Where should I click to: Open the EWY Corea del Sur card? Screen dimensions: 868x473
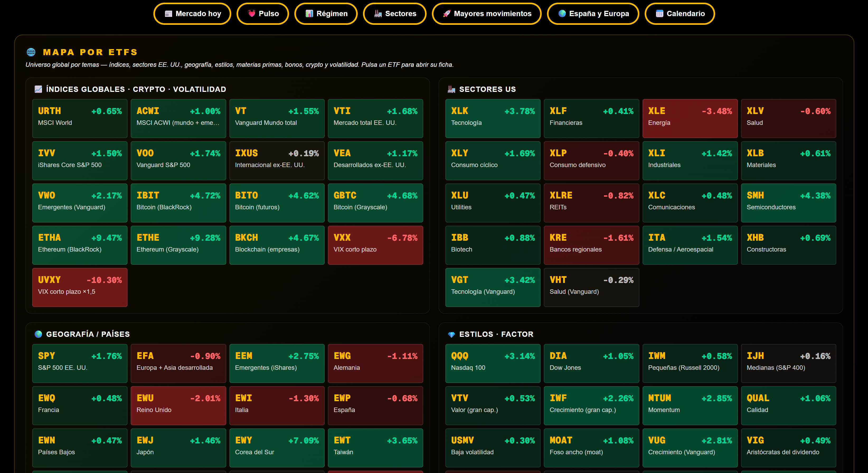[277, 448]
